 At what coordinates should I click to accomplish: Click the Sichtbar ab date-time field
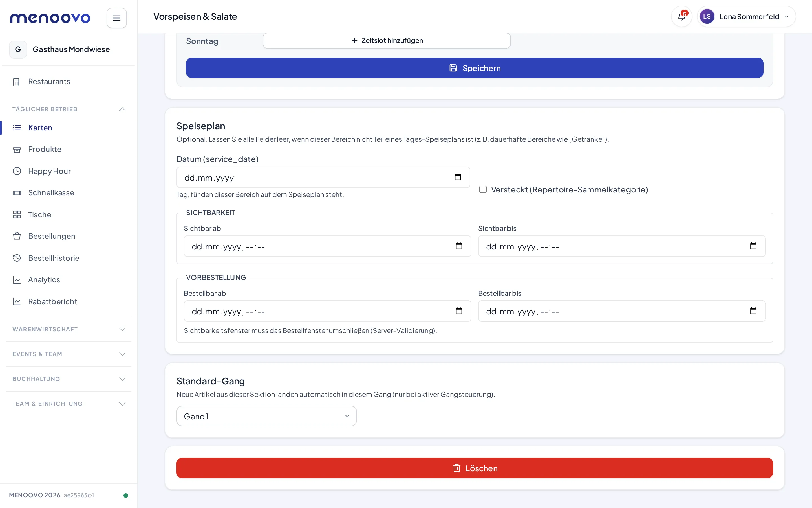tap(327, 246)
